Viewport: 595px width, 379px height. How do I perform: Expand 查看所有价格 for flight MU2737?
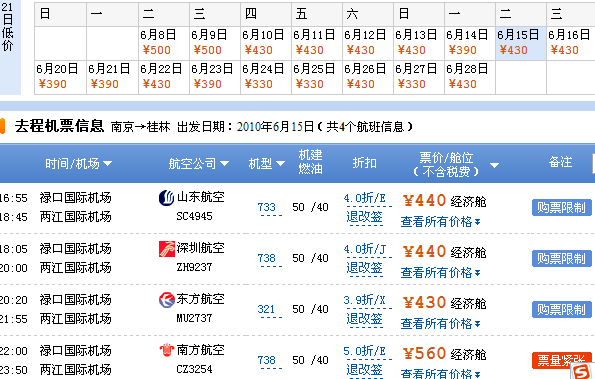click(440, 324)
